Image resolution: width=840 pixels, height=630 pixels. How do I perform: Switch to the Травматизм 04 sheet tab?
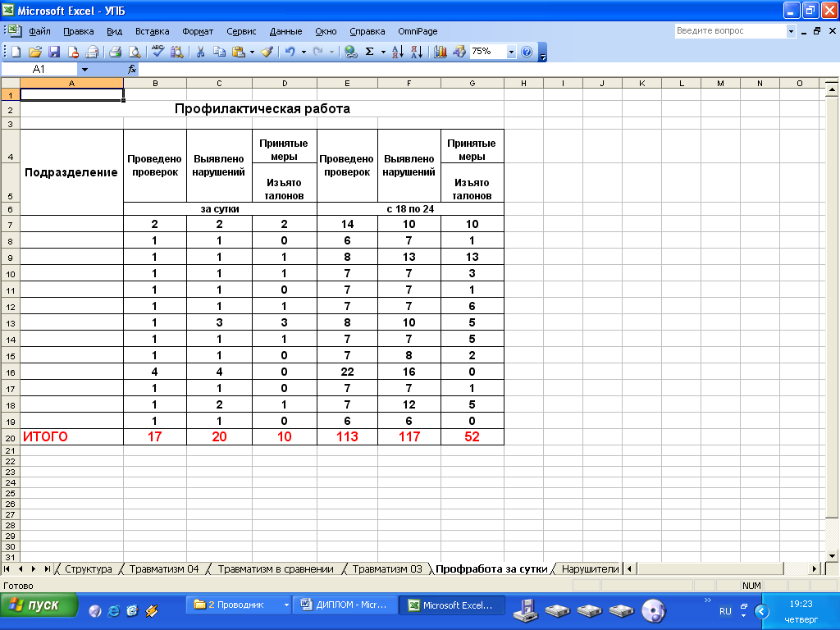coord(164,568)
